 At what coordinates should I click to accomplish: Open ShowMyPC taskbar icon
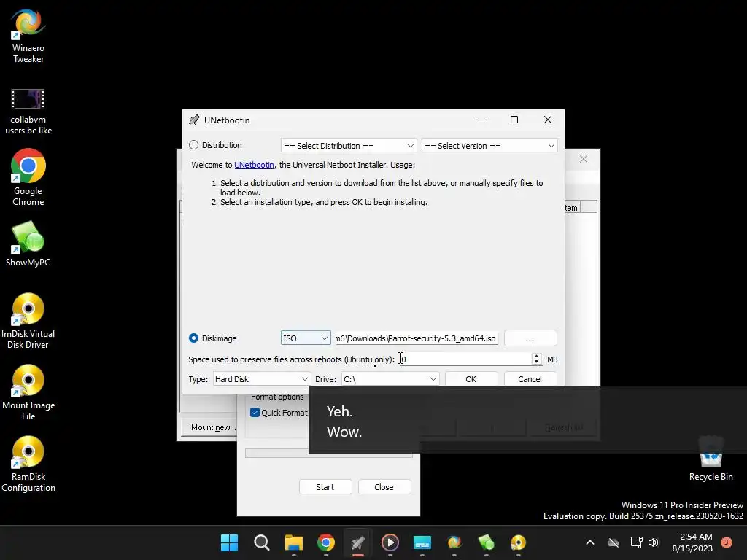487,542
